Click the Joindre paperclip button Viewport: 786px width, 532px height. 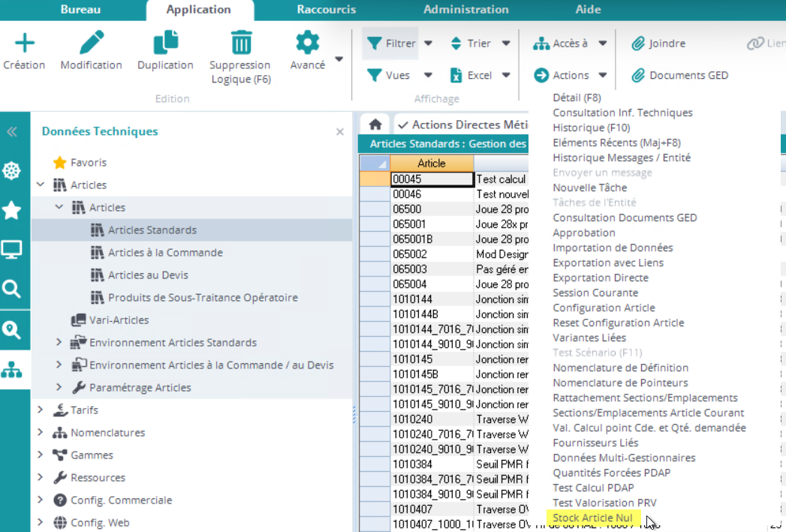pos(658,44)
